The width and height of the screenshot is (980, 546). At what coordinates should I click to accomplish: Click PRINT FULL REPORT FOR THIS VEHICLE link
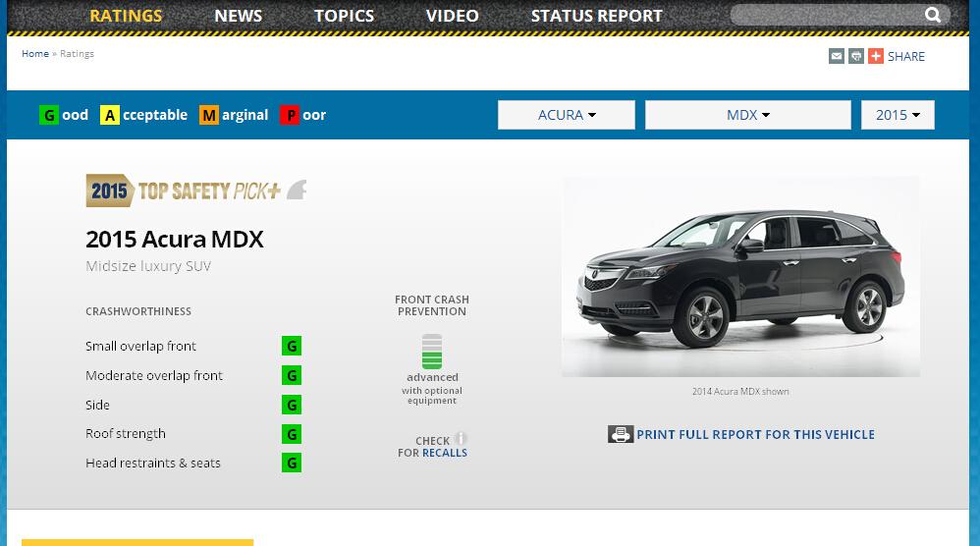point(756,434)
